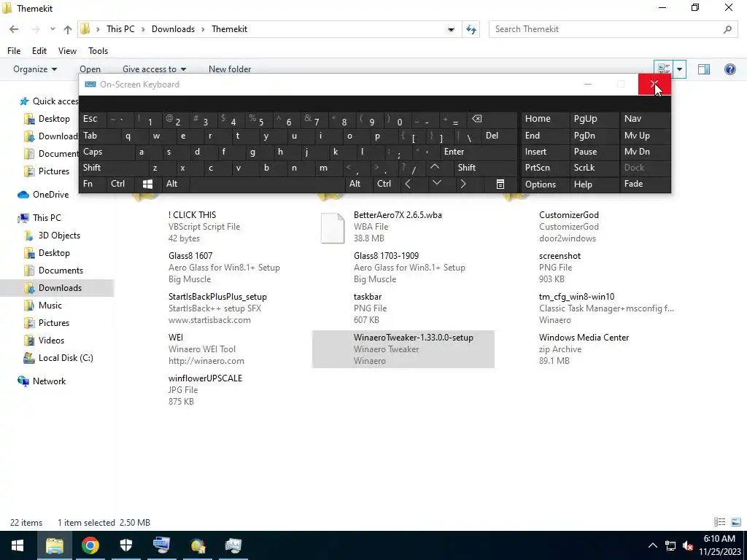Click Open in the command bar
Screen dimensions: 747x560
click(90, 69)
